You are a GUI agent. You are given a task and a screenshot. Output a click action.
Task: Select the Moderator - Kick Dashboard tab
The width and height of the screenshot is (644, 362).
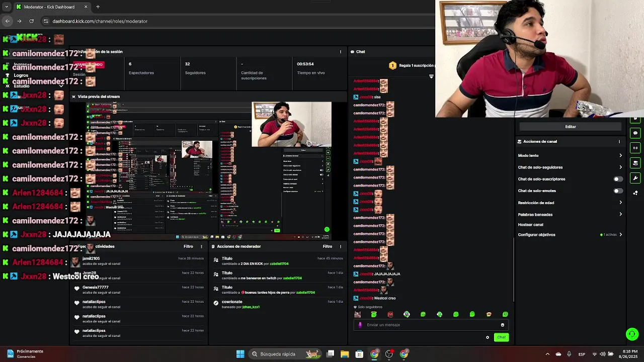50,7
